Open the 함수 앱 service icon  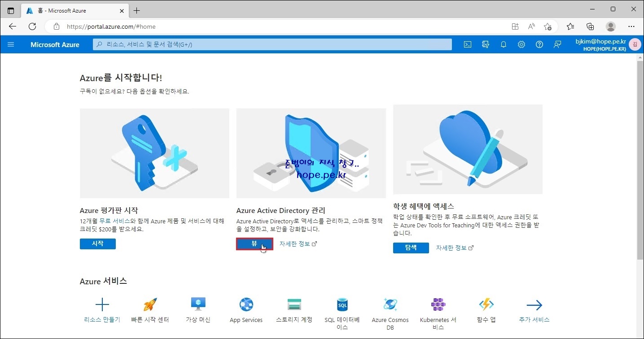click(x=486, y=305)
